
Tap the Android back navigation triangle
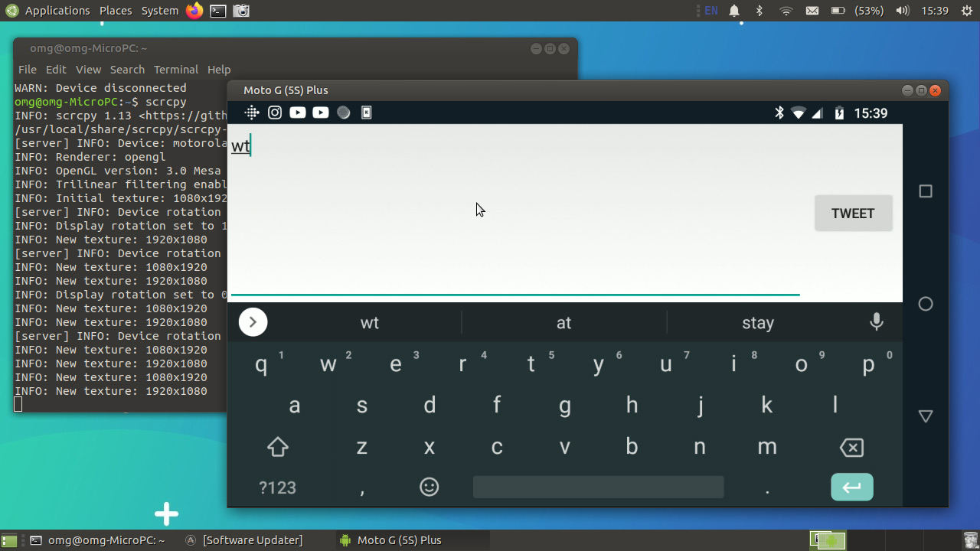926,416
